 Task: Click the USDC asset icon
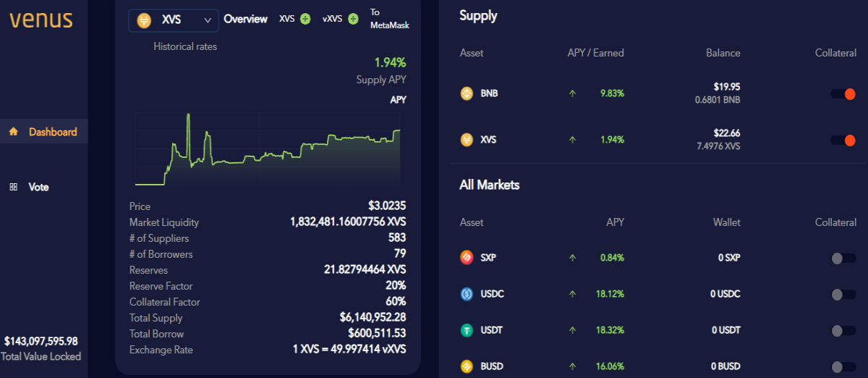click(467, 294)
